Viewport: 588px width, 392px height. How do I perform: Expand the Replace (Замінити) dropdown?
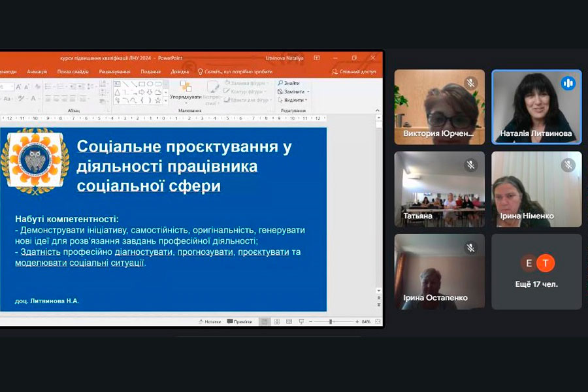click(308, 92)
